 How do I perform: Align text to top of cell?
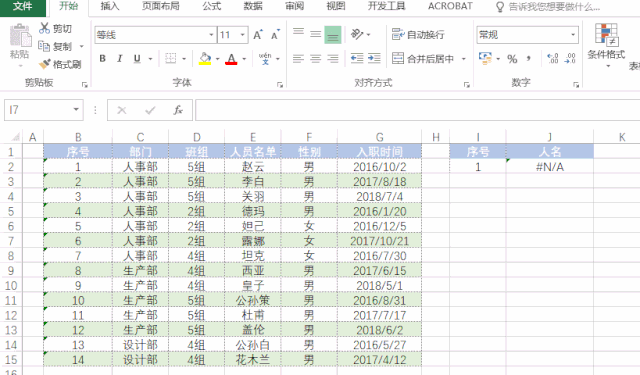pos(298,34)
